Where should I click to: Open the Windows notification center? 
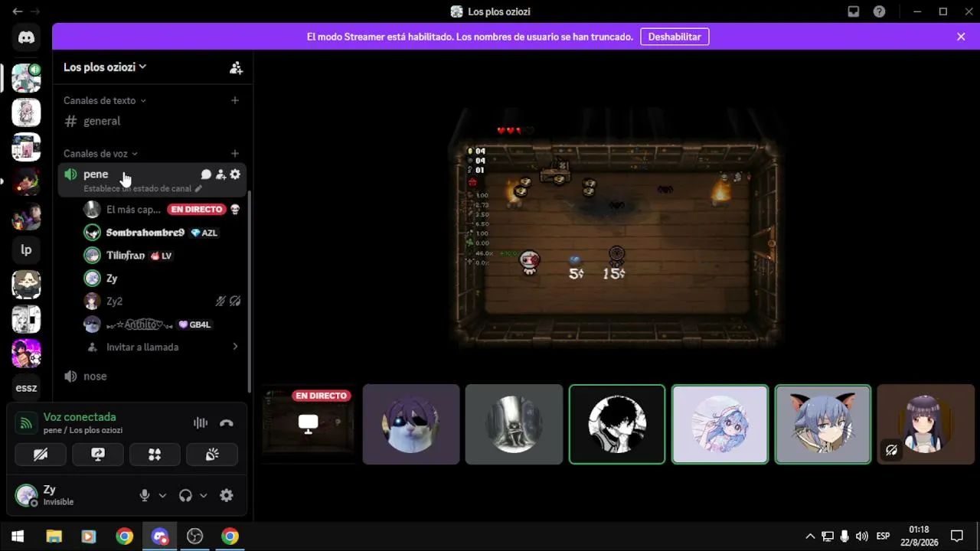956,536
